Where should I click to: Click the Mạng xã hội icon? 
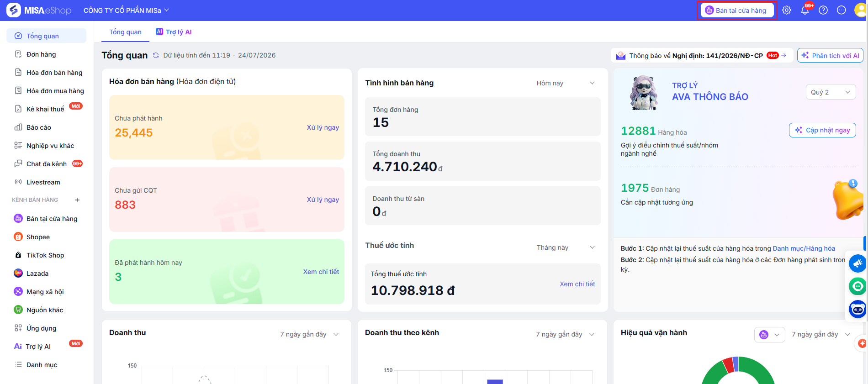(x=18, y=292)
